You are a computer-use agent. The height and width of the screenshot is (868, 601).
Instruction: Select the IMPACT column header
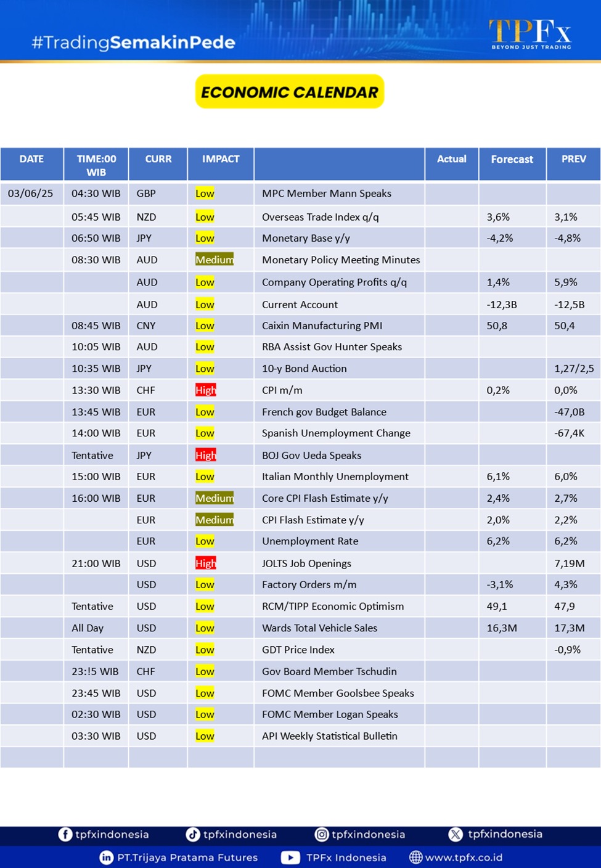(221, 159)
